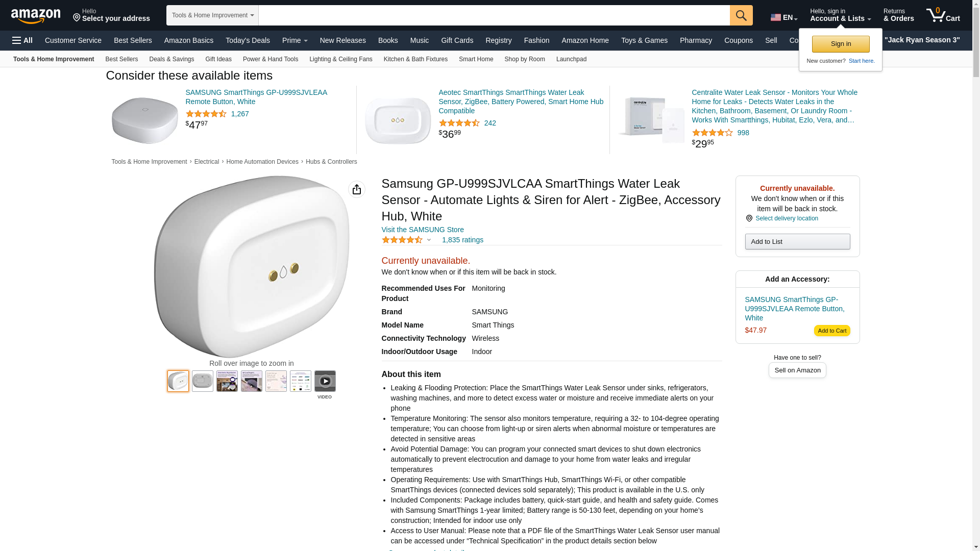Image resolution: width=980 pixels, height=551 pixels.
Task: Add the SmartThings Remote Button to cart
Action: 831,331
